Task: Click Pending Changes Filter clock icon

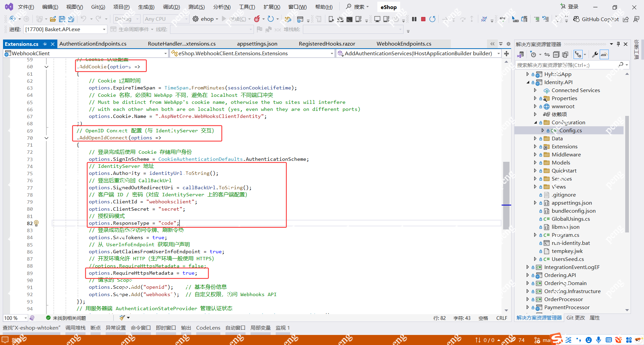Action: (x=533, y=54)
